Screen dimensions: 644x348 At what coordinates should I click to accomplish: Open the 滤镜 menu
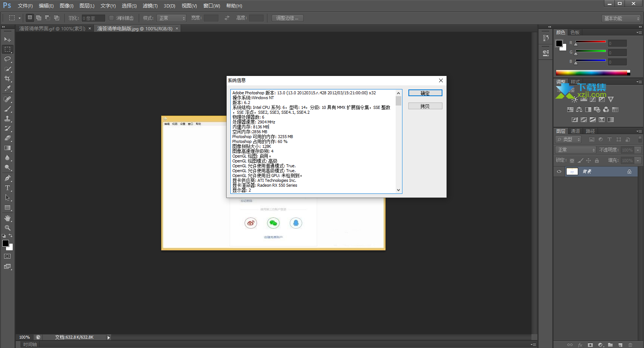point(150,6)
